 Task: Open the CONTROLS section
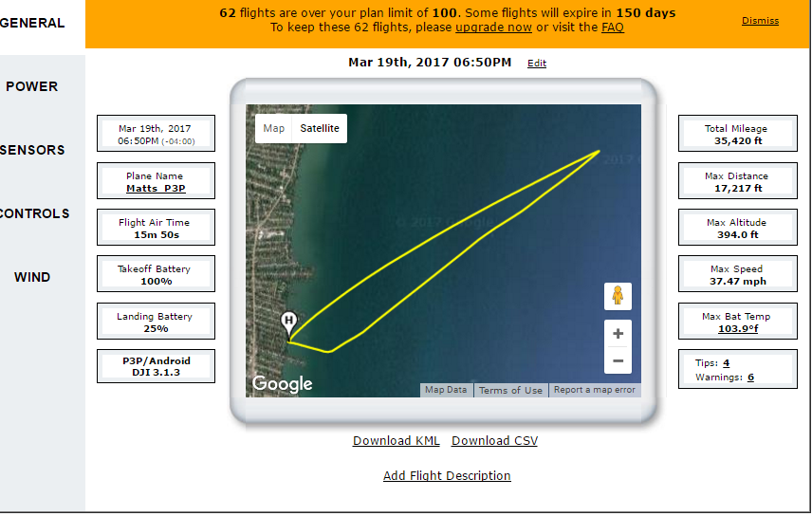(x=34, y=213)
